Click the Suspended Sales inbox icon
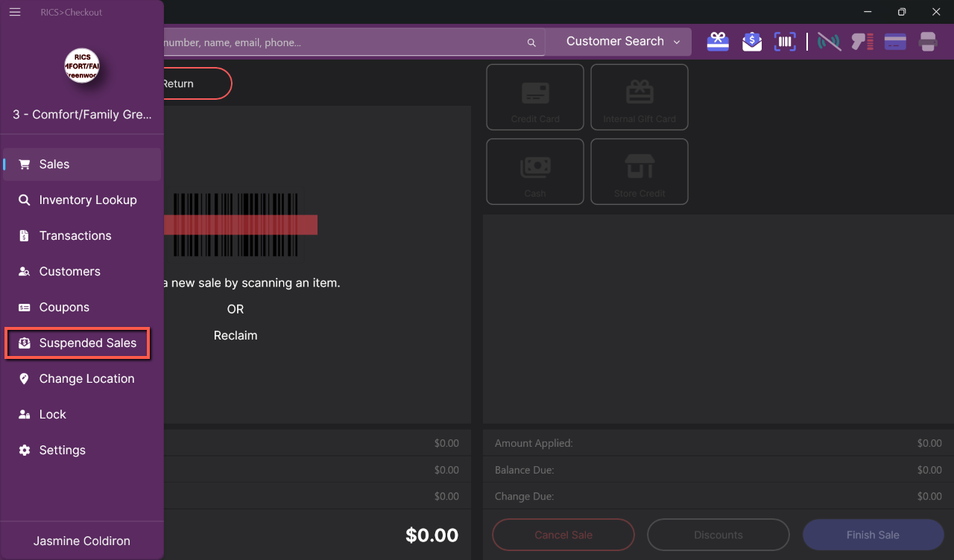Viewport: 954px width, 560px height. (25, 343)
